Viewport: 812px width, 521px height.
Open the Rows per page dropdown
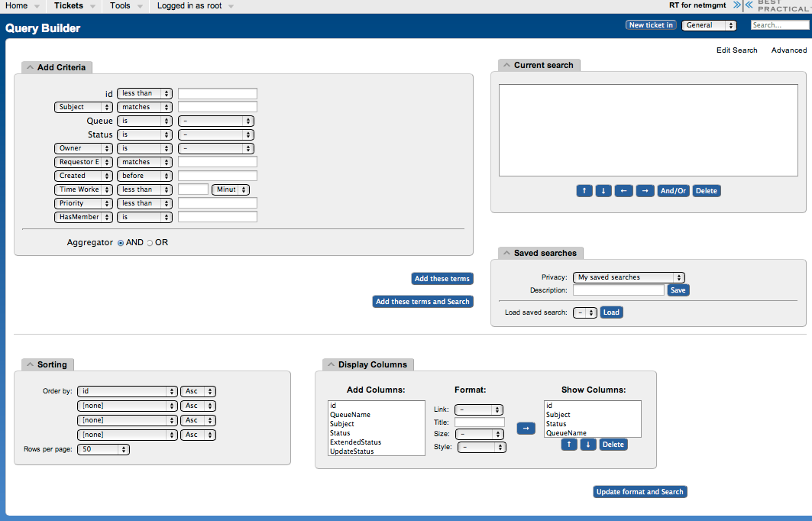[103, 449]
